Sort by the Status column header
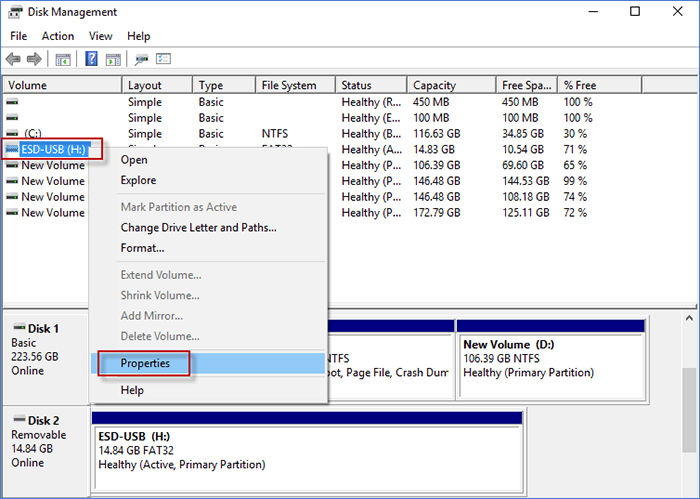Screen dimensions: 700x499 click(x=356, y=86)
